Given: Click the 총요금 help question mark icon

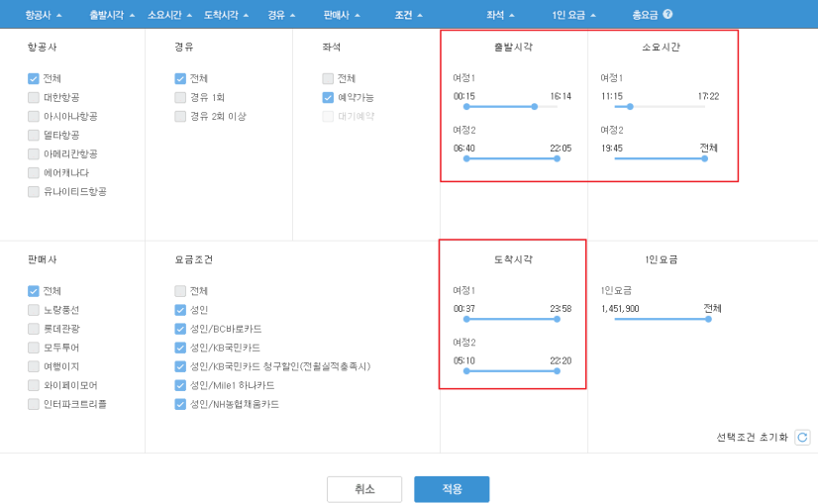Looking at the screenshot, I should (667, 14).
